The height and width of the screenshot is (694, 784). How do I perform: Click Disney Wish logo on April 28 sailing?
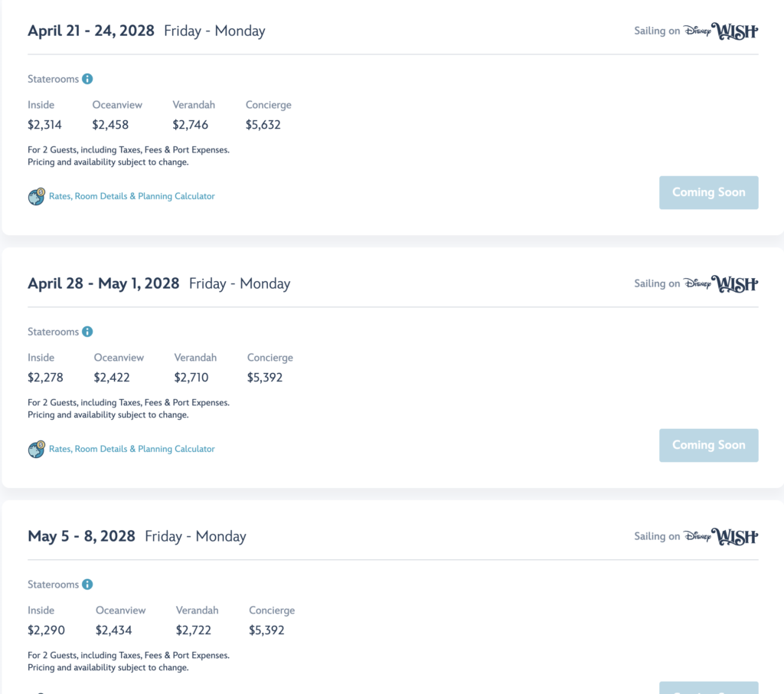(x=720, y=283)
